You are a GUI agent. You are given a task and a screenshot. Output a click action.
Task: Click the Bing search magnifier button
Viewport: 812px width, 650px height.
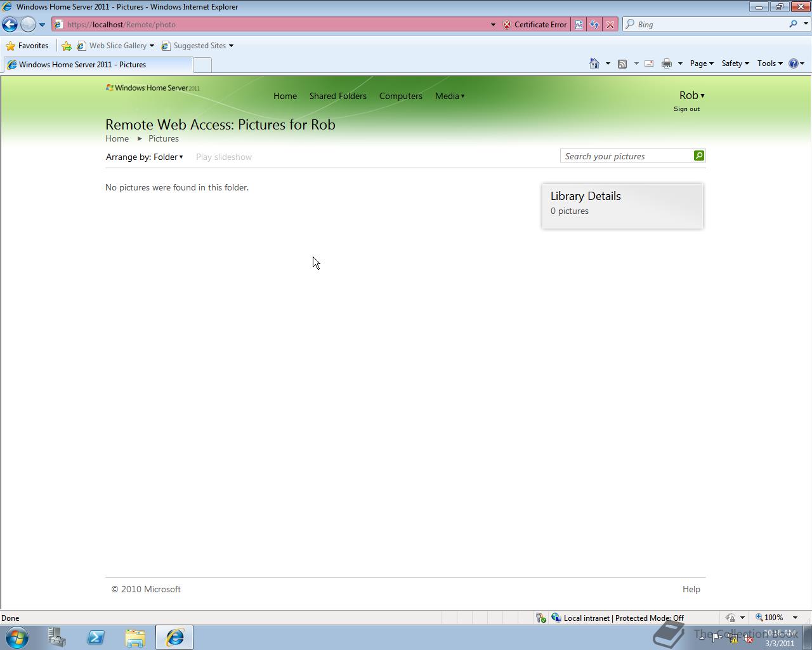(x=793, y=24)
